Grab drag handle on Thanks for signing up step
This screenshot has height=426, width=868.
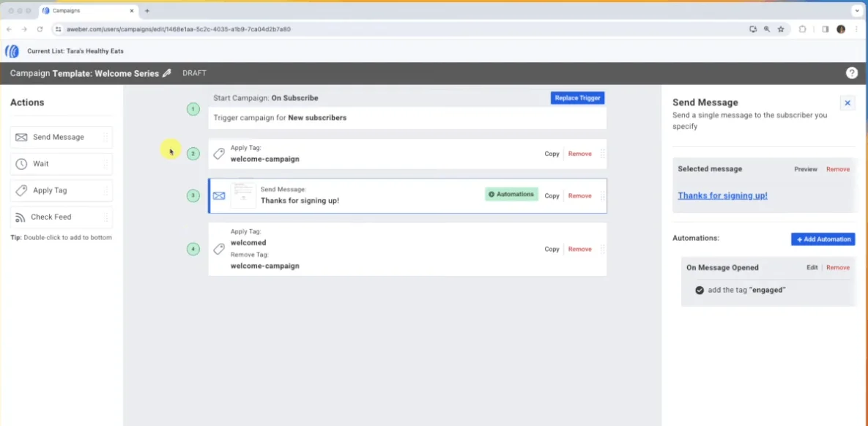pos(602,196)
